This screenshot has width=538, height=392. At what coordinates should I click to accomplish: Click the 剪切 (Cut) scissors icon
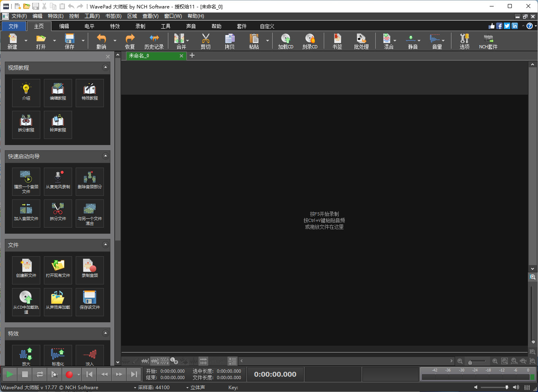tap(206, 41)
